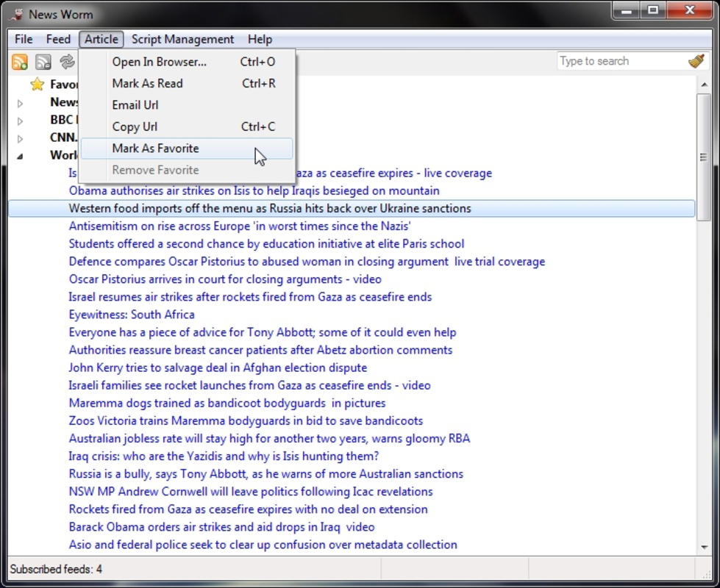Choose Mark As Favorite menu entry

pyautogui.click(x=187, y=148)
